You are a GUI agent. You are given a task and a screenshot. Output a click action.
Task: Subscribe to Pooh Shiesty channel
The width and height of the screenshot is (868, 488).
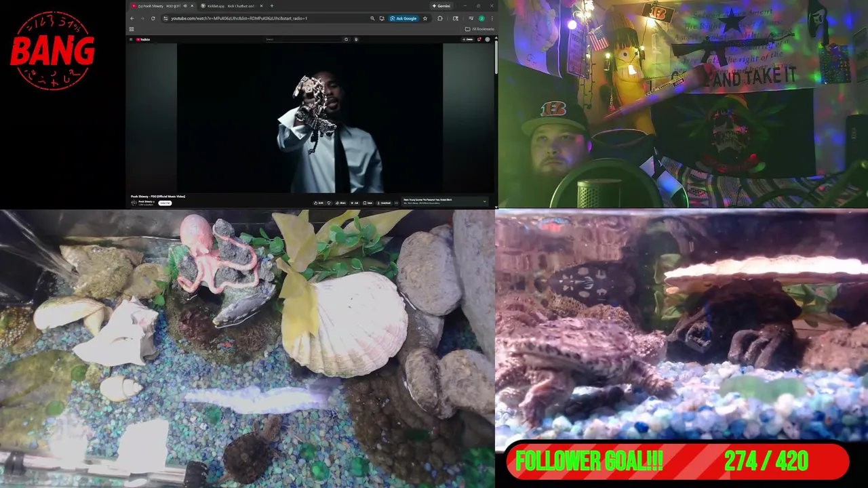tap(165, 203)
